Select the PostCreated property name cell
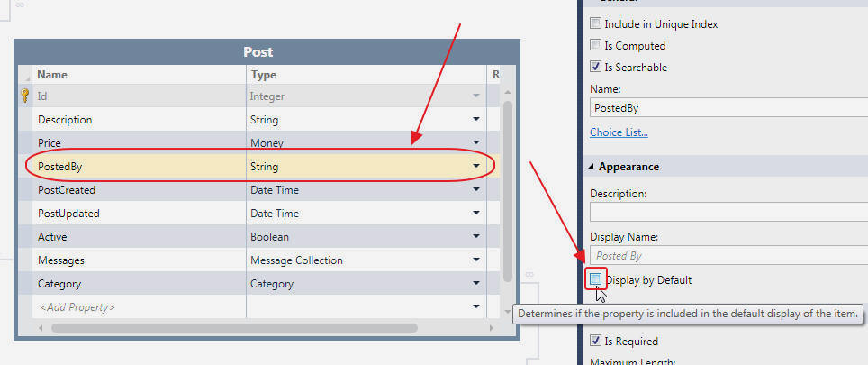This screenshot has width=868, height=365. tap(139, 190)
